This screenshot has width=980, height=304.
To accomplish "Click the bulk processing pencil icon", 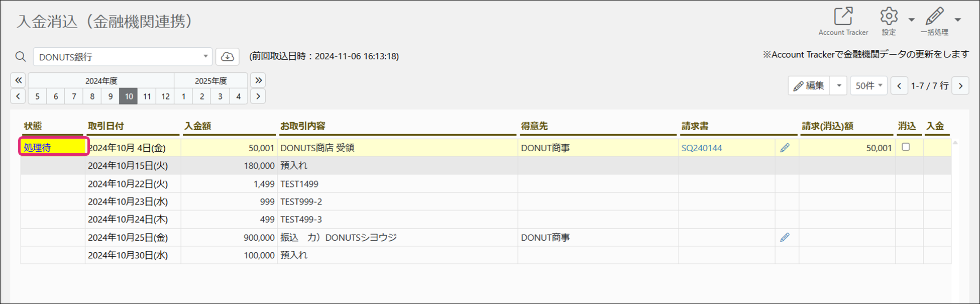I will coord(934,17).
